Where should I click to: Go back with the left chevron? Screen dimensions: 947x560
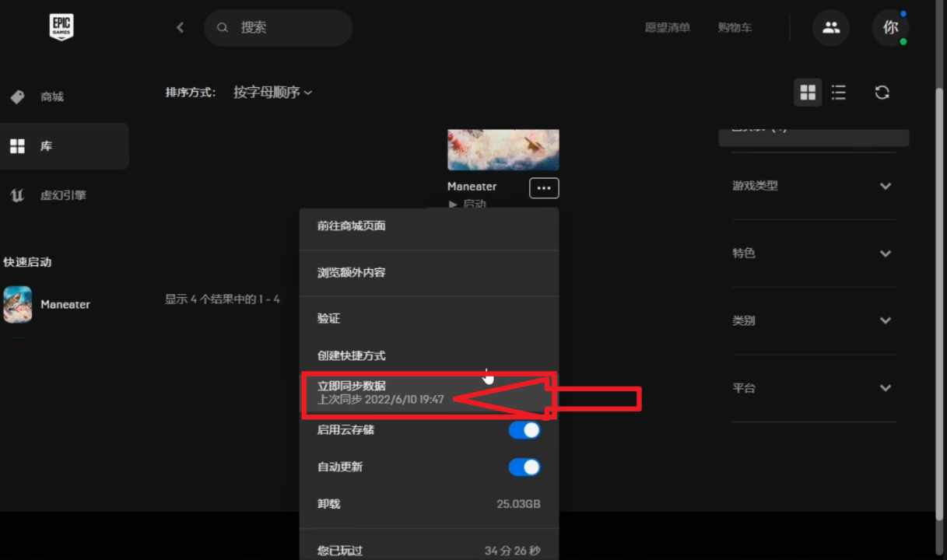click(x=181, y=27)
